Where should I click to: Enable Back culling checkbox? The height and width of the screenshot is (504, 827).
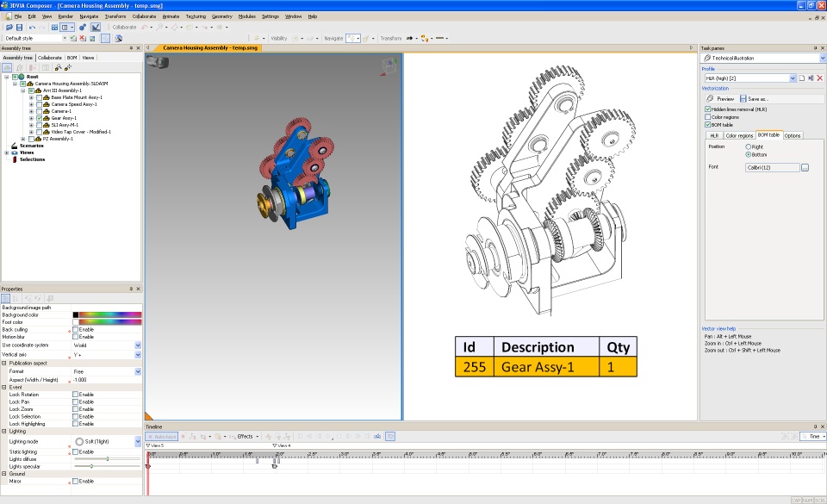[76, 329]
